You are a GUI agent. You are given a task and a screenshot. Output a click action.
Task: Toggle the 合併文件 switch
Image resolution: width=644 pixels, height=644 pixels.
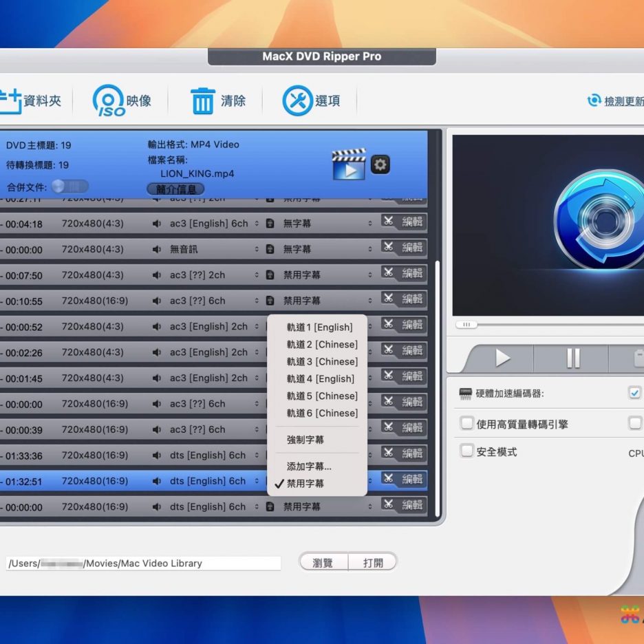[x=69, y=186]
